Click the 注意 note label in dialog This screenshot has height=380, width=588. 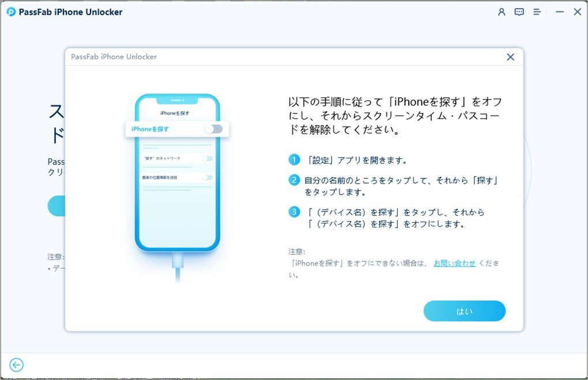[x=297, y=252]
